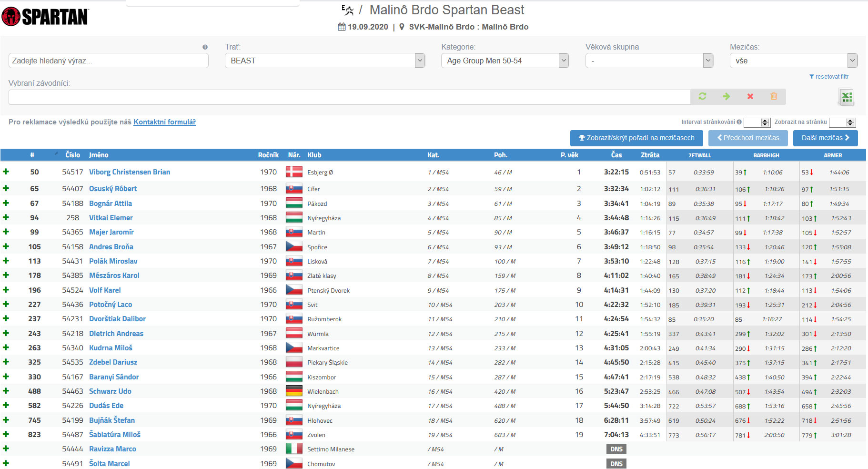Screen dimensions: 868x469
Task: Click the green arrow compare icon
Action: coord(726,96)
